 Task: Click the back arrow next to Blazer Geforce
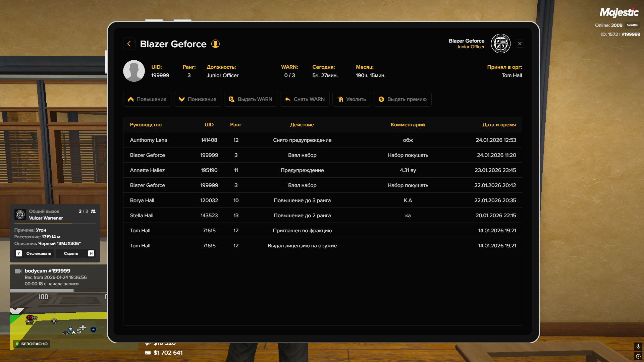pos(129,44)
